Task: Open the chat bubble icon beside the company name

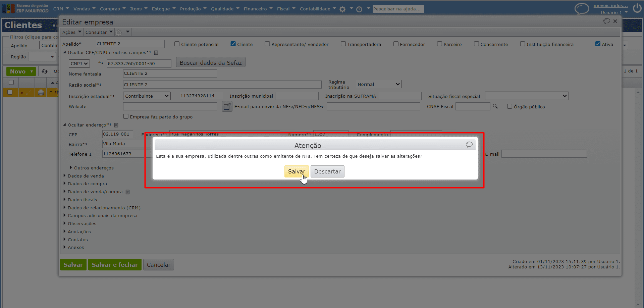Action: click(582, 8)
